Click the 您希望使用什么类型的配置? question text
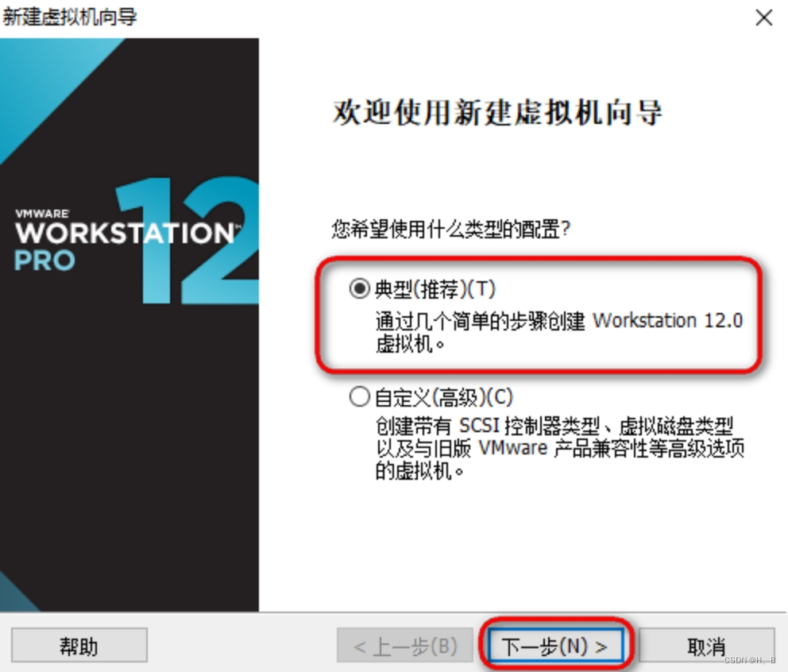The width and height of the screenshot is (788, 672). pyautogui.click(x=450, y=230)
